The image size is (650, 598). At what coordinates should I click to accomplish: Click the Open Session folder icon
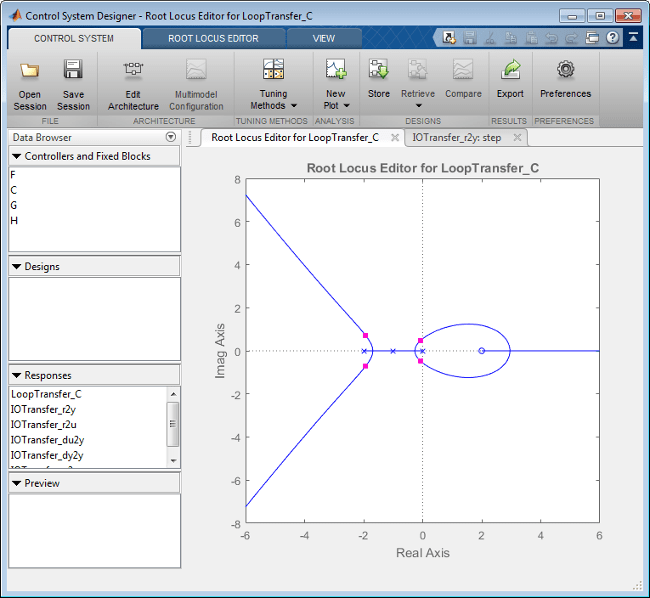pyautogui.click(x=30, y=71)
